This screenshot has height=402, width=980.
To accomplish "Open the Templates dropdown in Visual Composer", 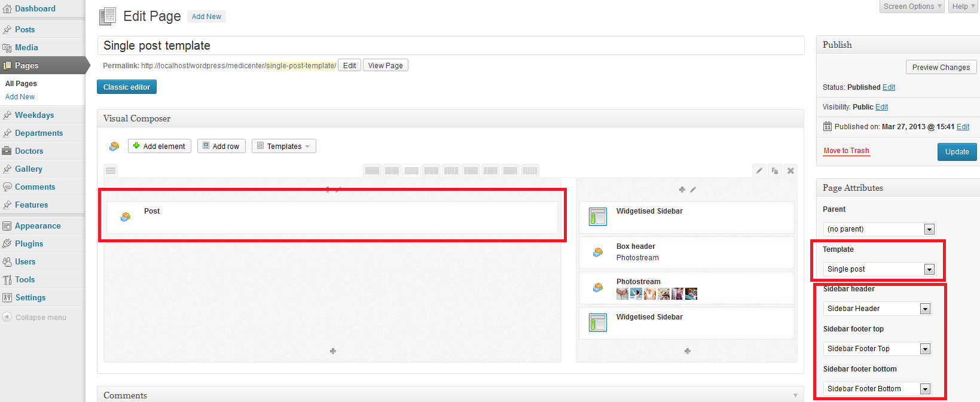I will coord(284,147).
